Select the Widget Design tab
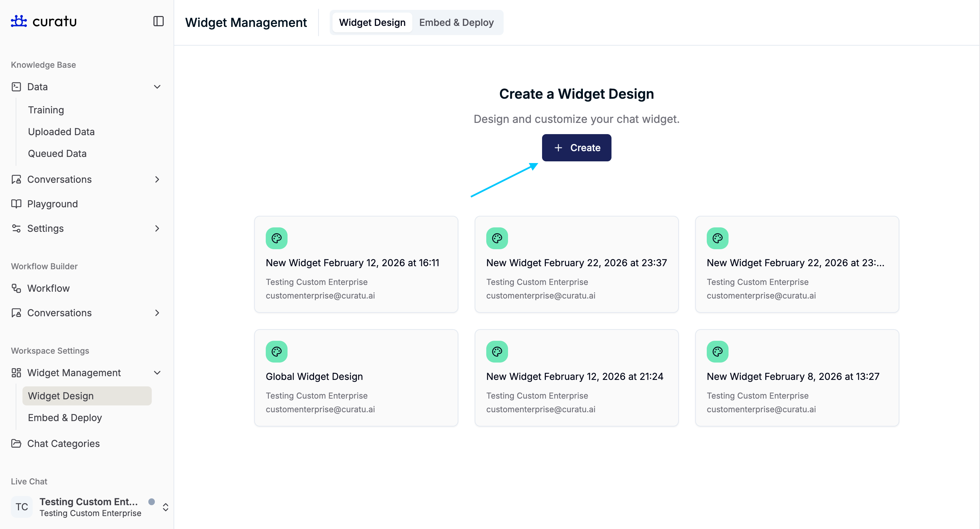Image resolution: width=980 pixels, height=529 pixels. tap(372, 22)
